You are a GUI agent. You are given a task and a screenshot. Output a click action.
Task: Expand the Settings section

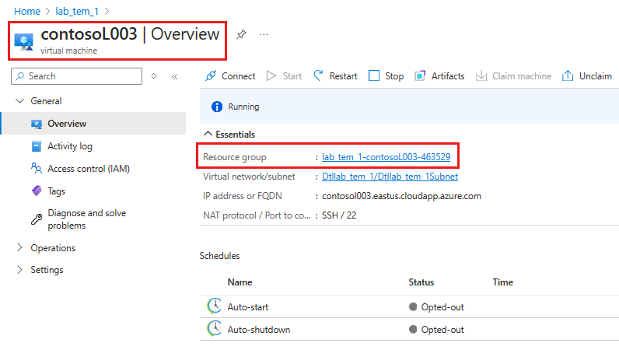coord(20,270)
